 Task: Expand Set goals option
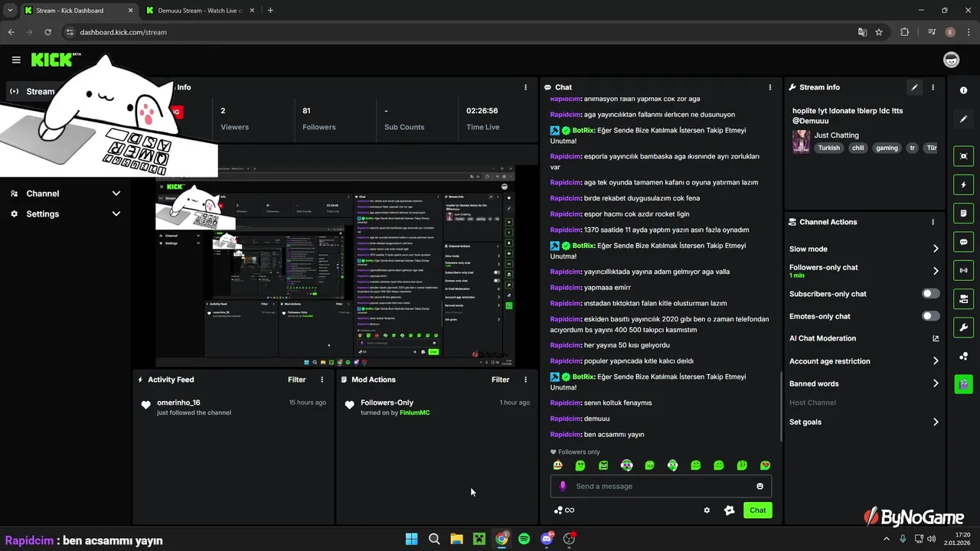[936, 422]
